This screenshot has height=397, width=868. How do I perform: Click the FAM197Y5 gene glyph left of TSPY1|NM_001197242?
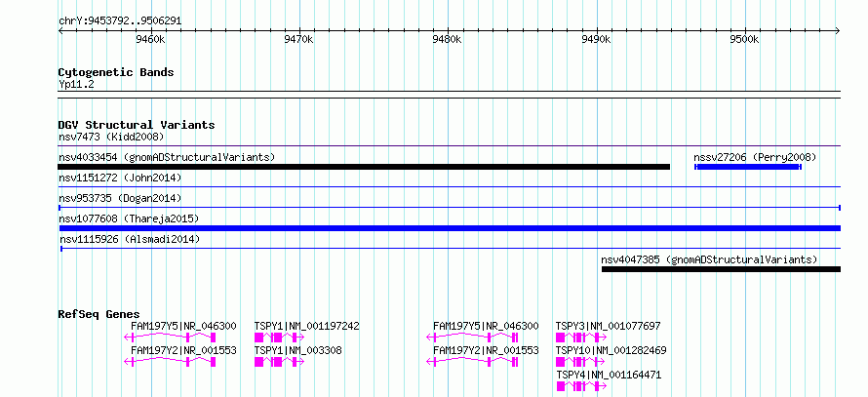(x=171, y=337)
